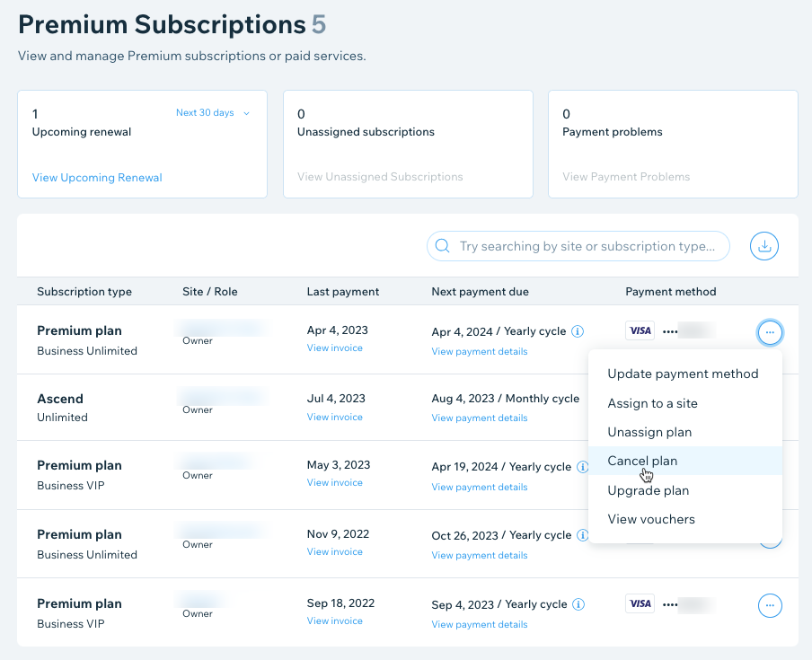Click info icon beside Oct 26, 2023 yearly cycle

[x=583, y=535]
